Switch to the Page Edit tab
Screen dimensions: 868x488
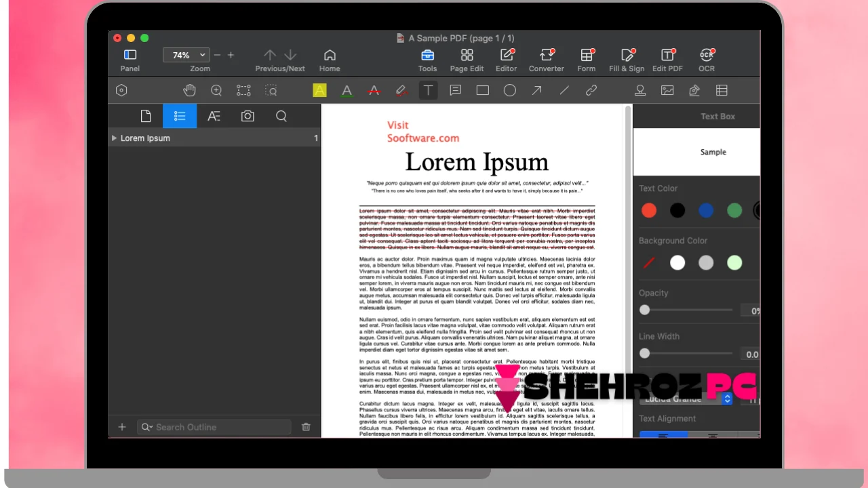pos(467,60)
